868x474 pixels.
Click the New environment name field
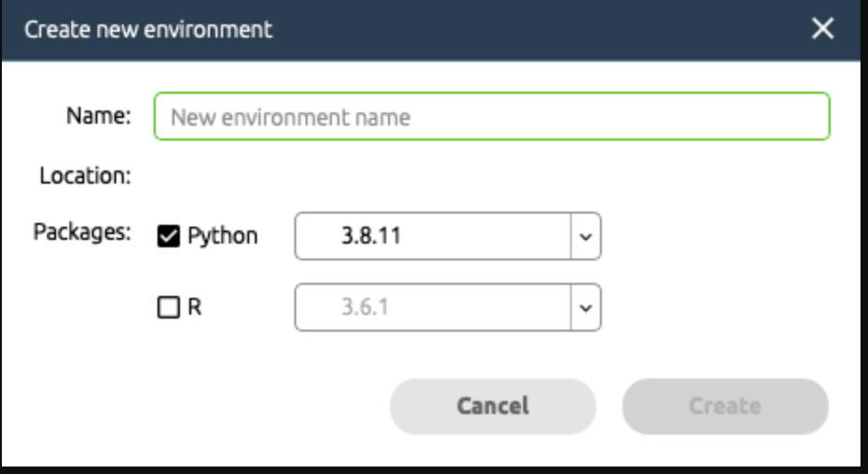[491, 117]
